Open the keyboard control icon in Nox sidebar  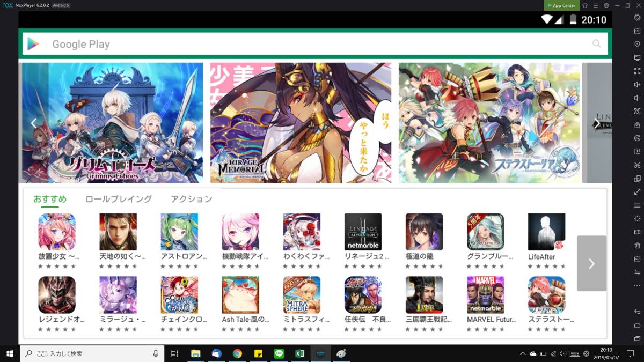coord(637,31)
